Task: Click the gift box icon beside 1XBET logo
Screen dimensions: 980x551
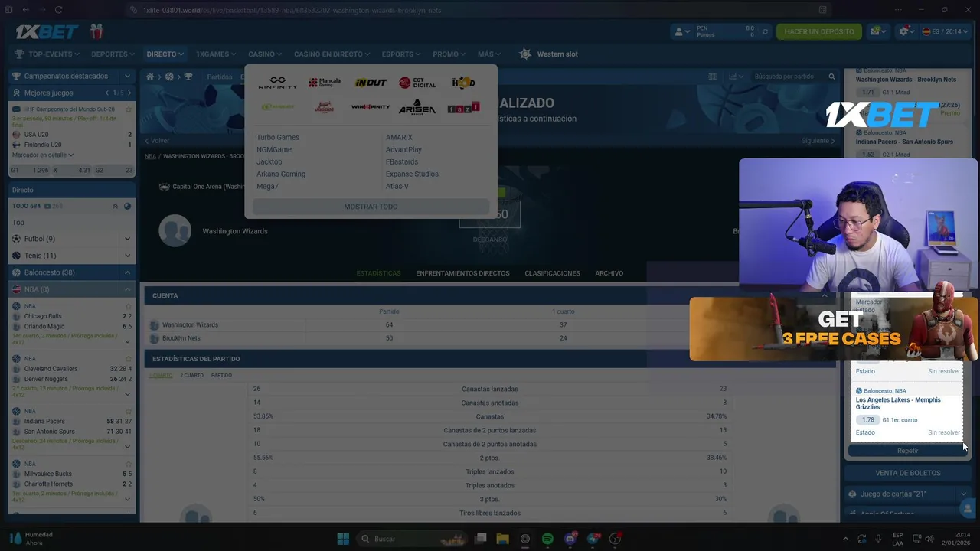Action: 96,31
